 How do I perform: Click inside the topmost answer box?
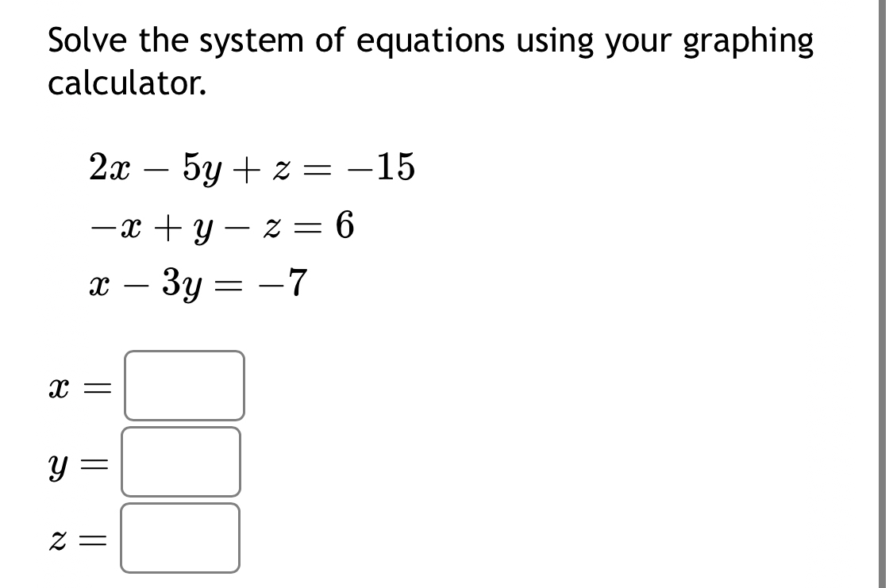pos(183,385)
